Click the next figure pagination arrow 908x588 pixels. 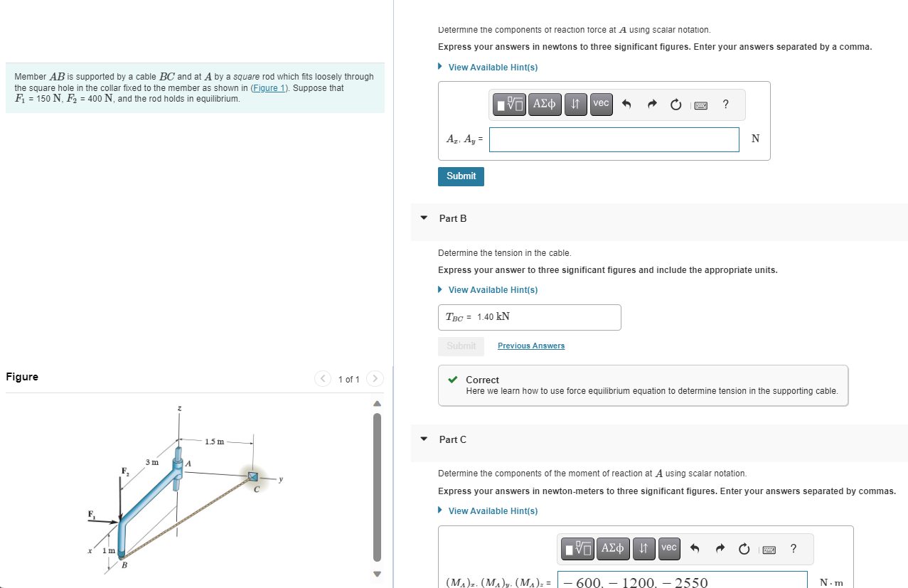click(x=375, y=379)
